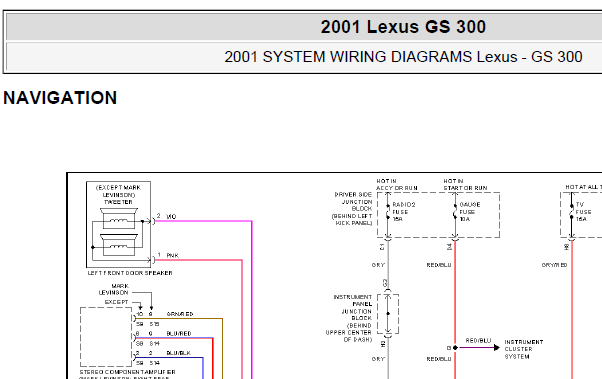Click the lower door speaker symbol
The height and width of the screenshot is (379, 602).
point(119,245)
